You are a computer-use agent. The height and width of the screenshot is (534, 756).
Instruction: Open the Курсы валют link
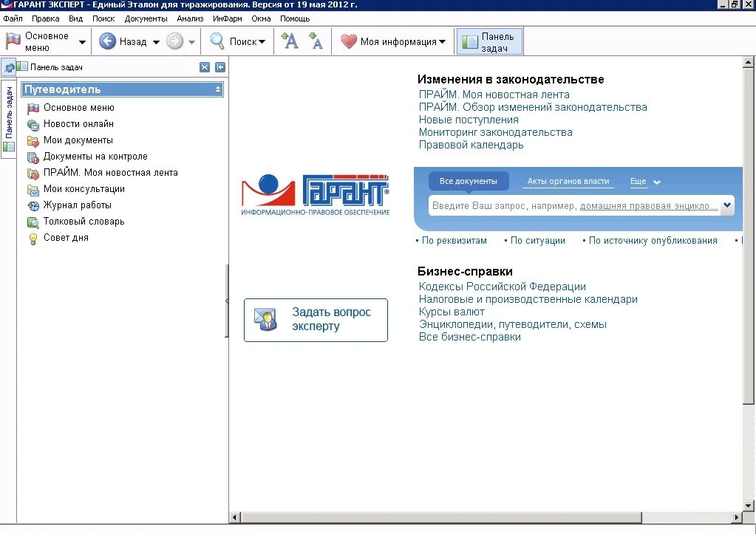[x=452, y=312]
